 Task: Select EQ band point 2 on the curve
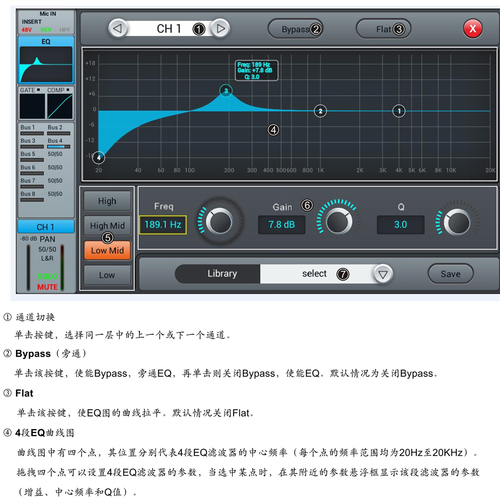pyautogui.click(x=320, y=111)
